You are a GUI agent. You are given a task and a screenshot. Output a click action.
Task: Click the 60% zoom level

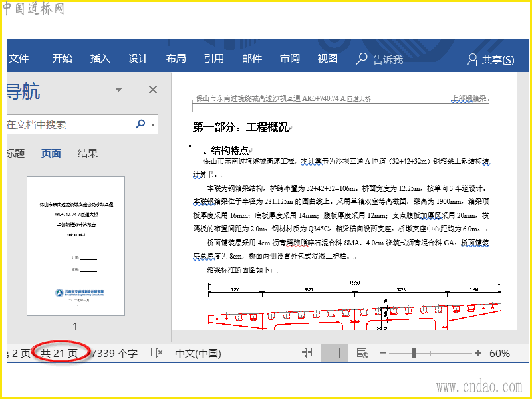pos(500,354)
